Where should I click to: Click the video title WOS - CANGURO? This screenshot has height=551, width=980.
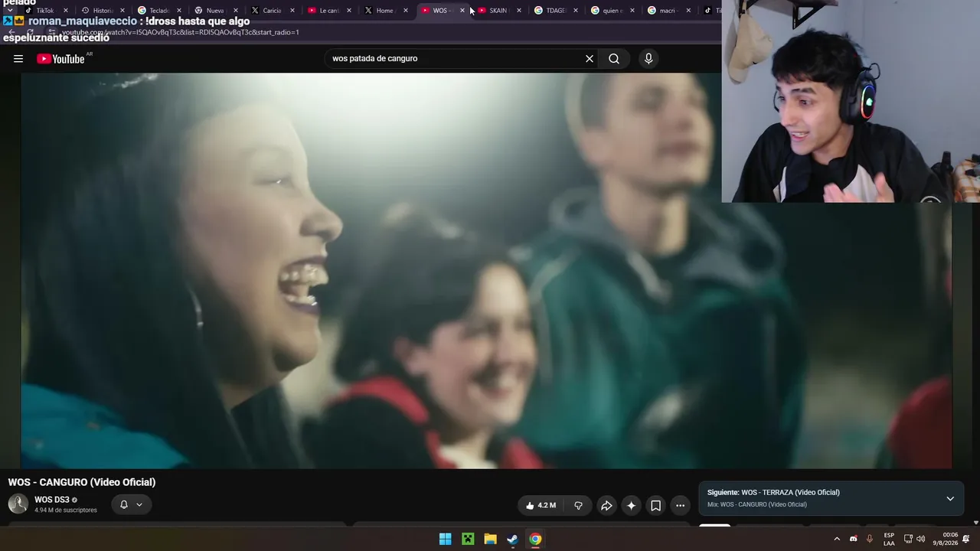(x=82, y=482)
